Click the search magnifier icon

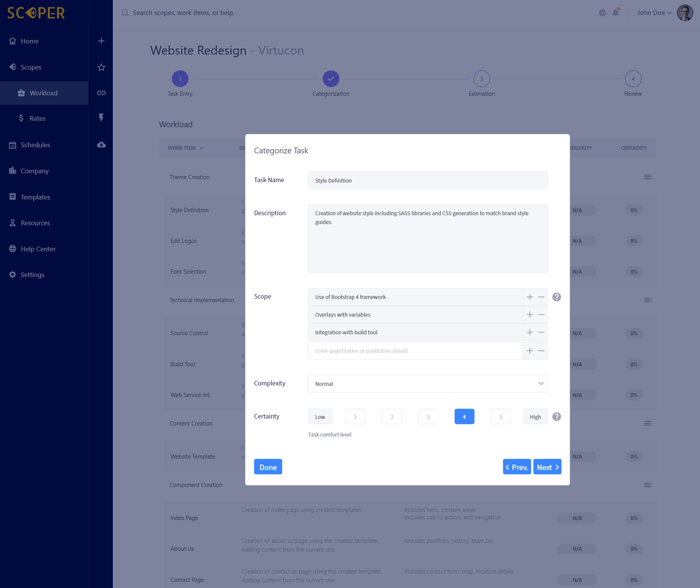click(x=125, y=13)
